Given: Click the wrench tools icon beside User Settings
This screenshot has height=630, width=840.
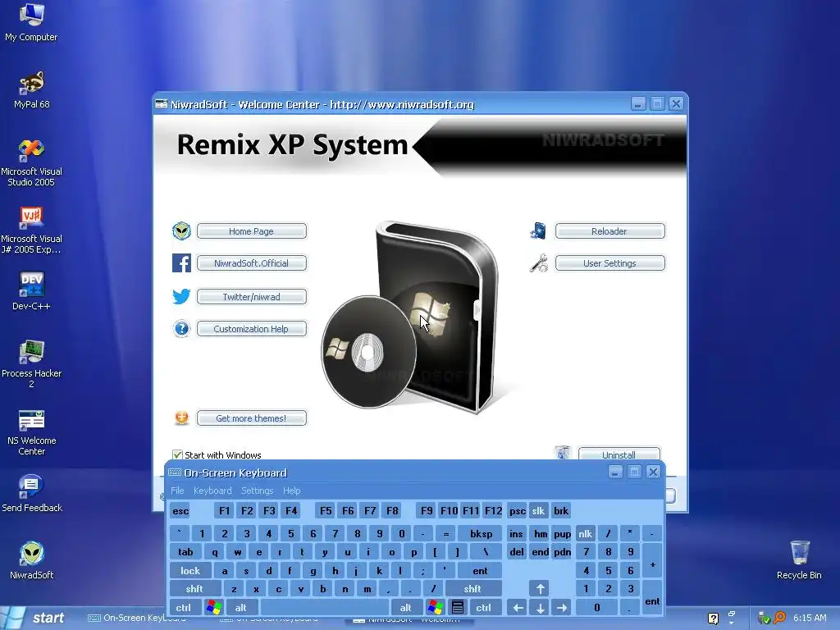Looking at the screenshot, I should (538, 263).
